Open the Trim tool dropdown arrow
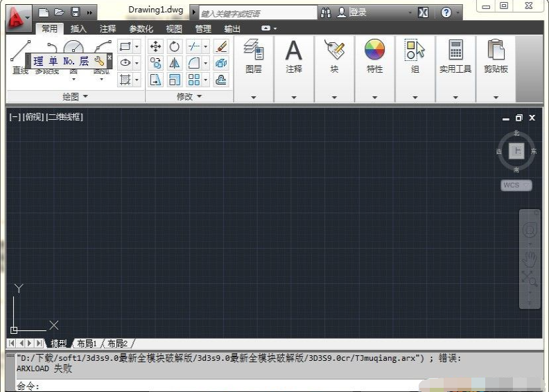549x392 pixels. [x=205, y=46]
